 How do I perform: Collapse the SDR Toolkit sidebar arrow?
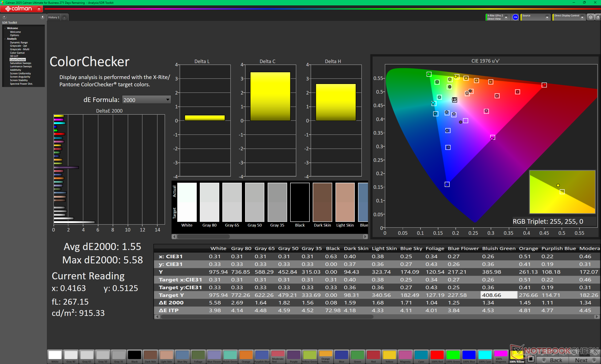coord(42,17)
